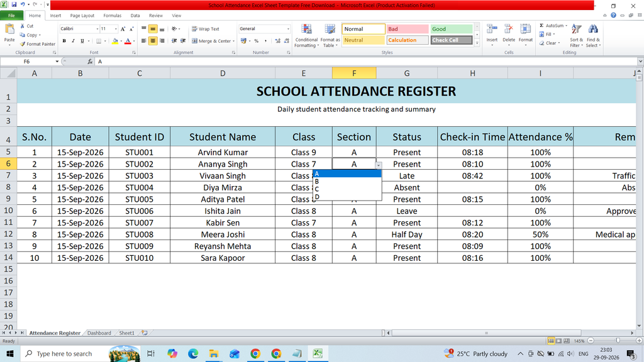This screenshot has height=362, width=644.
Task: Click the Format cells icon
Action: pos(525,30)
